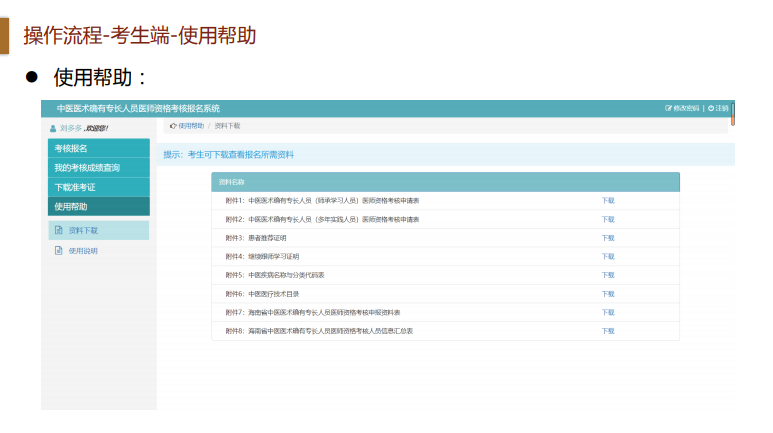Download 附件6 中医医疗技术目录

point(608,293)
